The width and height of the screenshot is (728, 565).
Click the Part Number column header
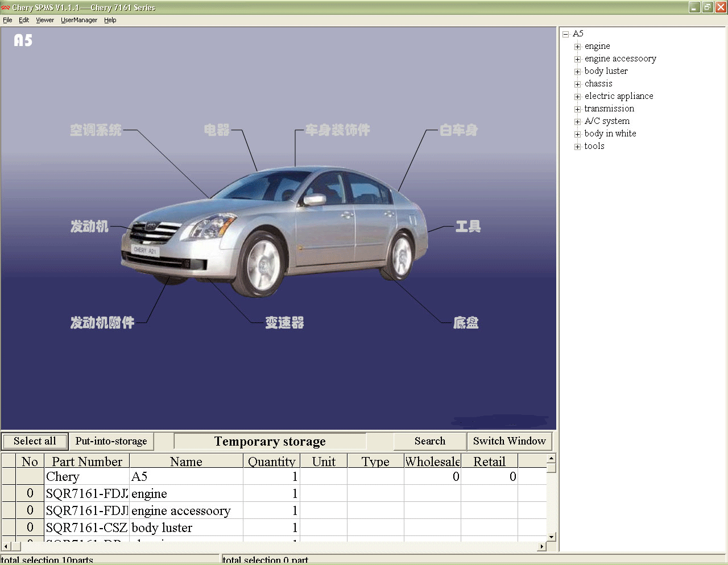coord(87,461)
